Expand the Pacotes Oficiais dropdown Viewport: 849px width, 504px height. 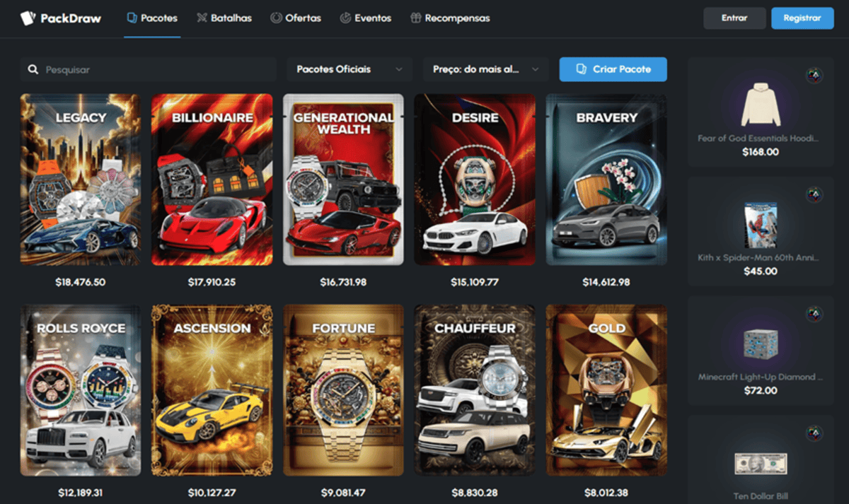(350, 69)
